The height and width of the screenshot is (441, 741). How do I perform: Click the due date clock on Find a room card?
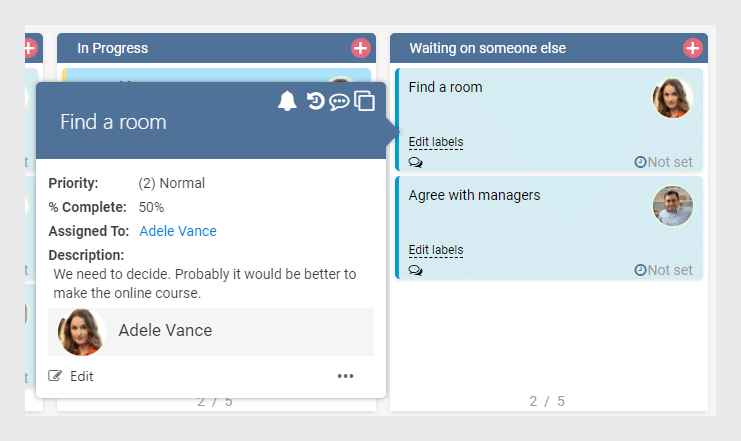[640, 162]
